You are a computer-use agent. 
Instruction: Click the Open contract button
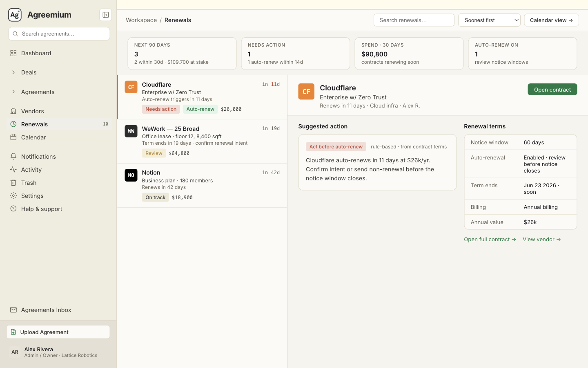pyautogui.click(x=552, y=90)
